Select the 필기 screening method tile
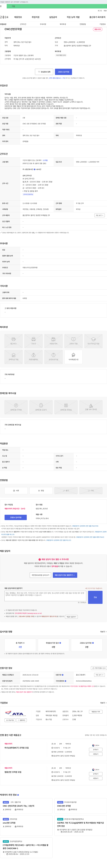 point(66,491)
